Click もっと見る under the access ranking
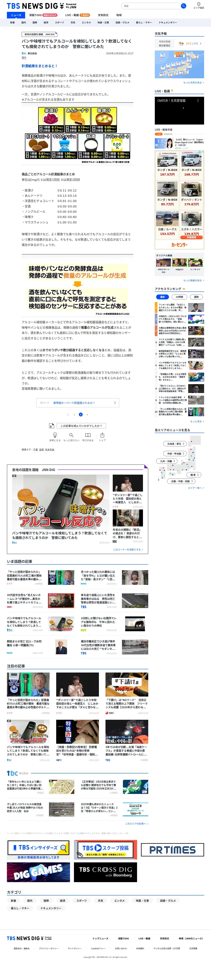The width and height of the screenshot is (211, 980). click(197, 421)
